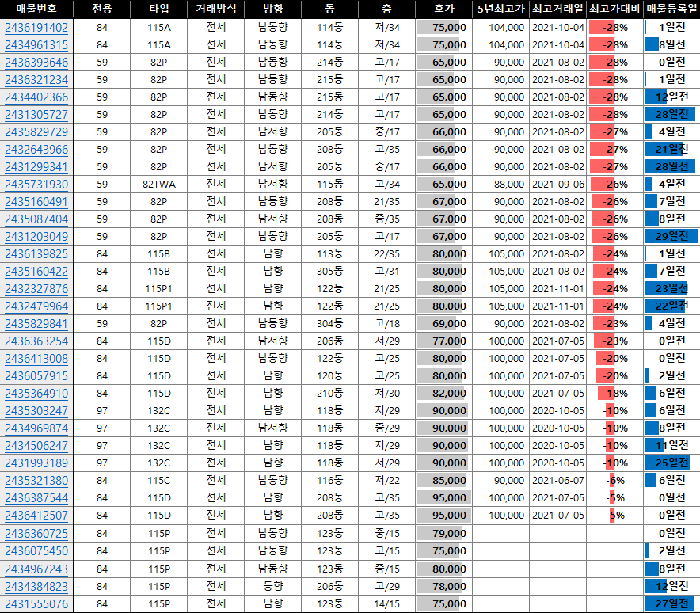Select the 방향 column header
The width and height of the screenshot is (700, 613).
272,9
